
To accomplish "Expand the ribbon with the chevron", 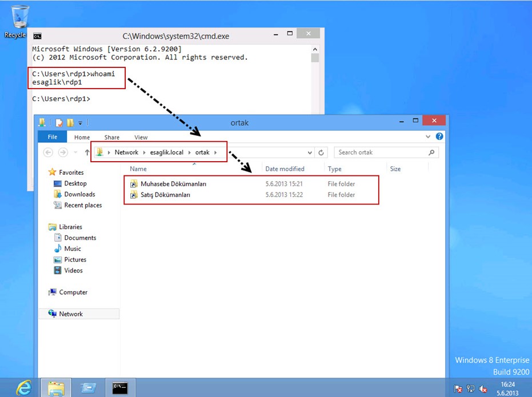I will click(428, 137).
